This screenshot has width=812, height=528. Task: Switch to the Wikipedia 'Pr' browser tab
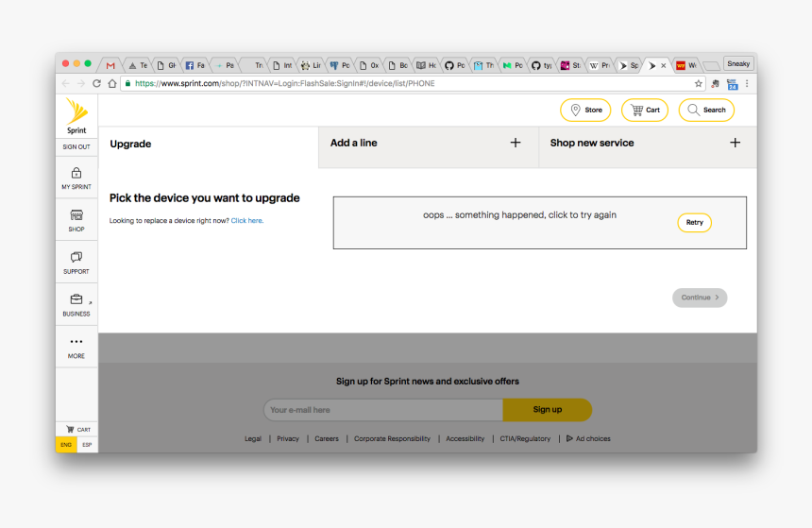pyautogui.click(x=600, y=65)
